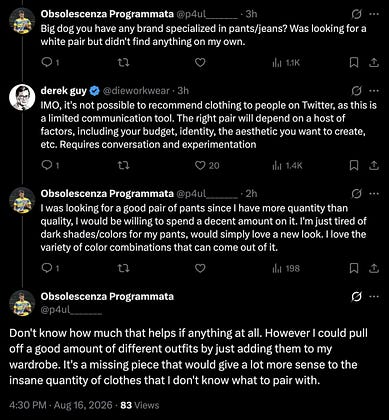Image resolution: width=389 pixels, height=420 pixels.
Task: Reply to the first white pair tweet
Action: pos(51,63)
